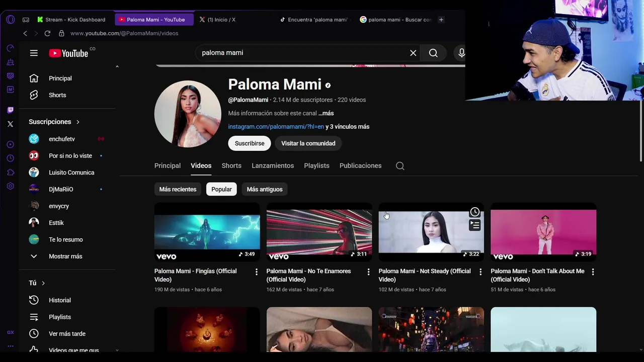Open the X panel in Opera sidebar

click(x=10, y=124)
